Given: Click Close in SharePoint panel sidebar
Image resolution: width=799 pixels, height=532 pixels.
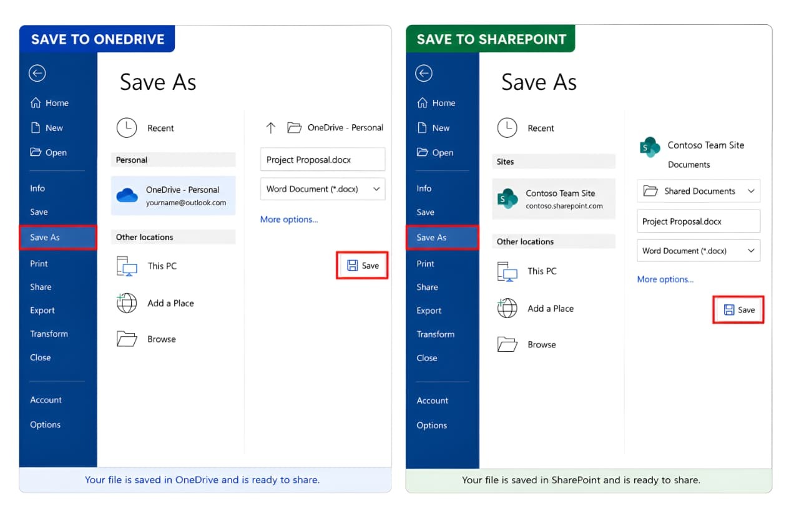Looking at the screenshot, I should (427, 357).
